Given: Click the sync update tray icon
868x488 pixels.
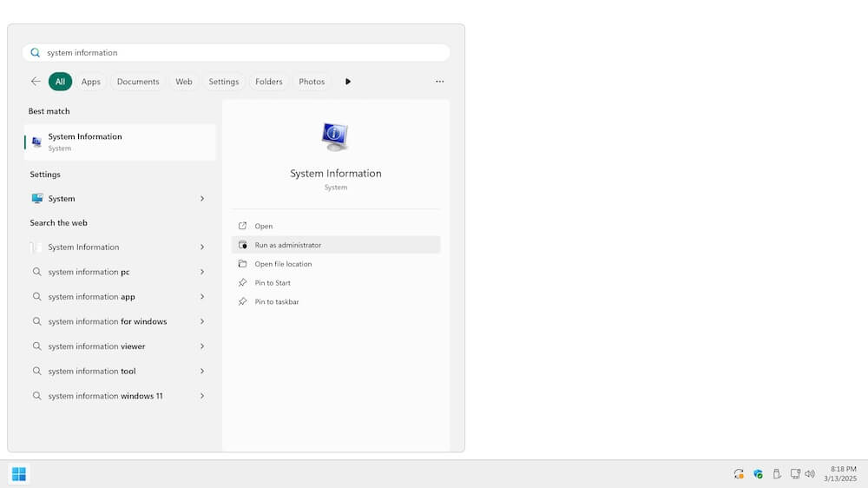Looking at the screenshot, I should 739,473.
